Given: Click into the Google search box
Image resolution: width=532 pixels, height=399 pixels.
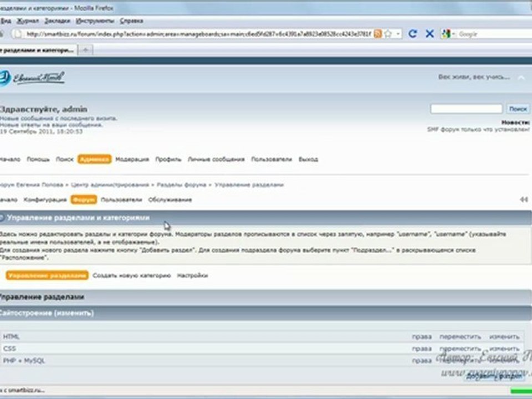Looking at the screenshot, I should tap(495, 34).
